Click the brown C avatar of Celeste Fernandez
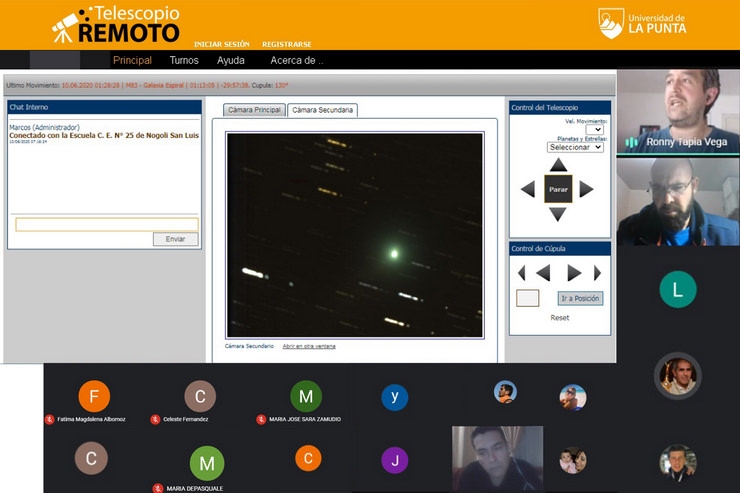The height and width of the screenshot is (493, 740). point(200,396)
